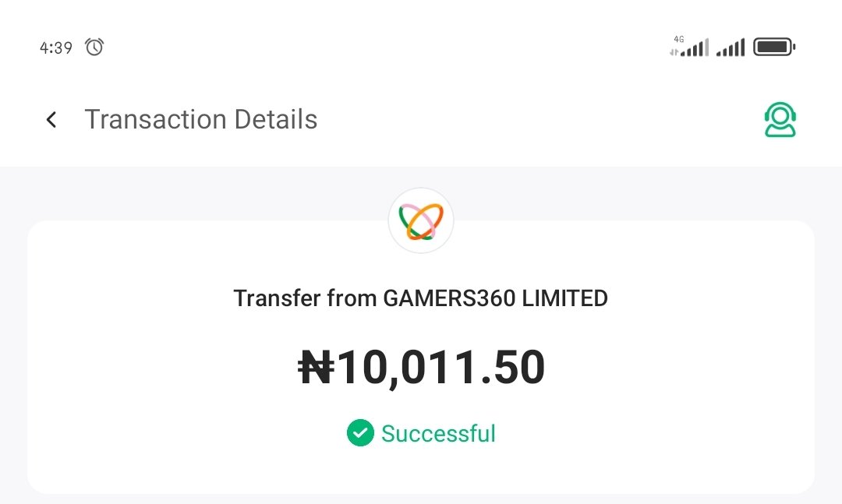The image size is (842, 504).
Task: Tap the Successful status label
Action: click(x=438, y=433)
